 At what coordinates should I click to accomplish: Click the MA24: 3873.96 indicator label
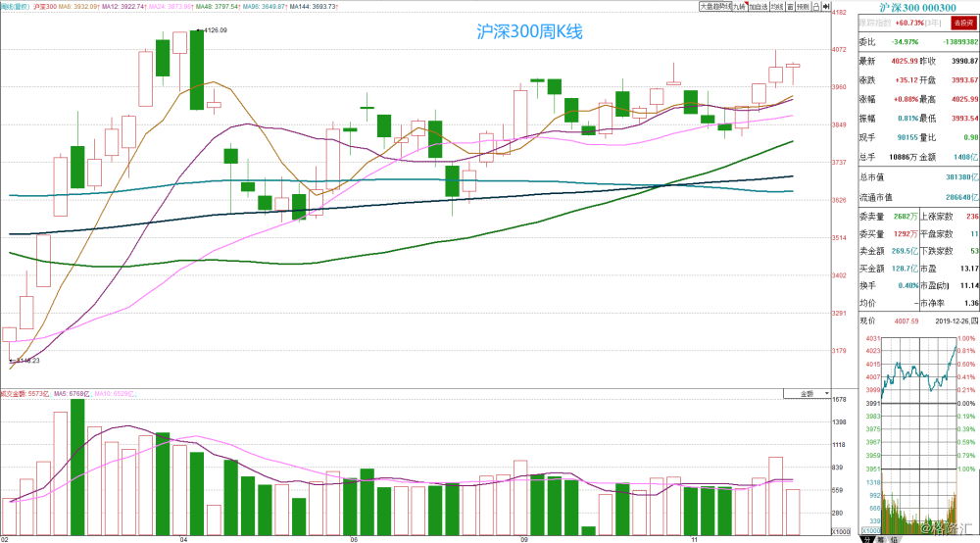170,6
